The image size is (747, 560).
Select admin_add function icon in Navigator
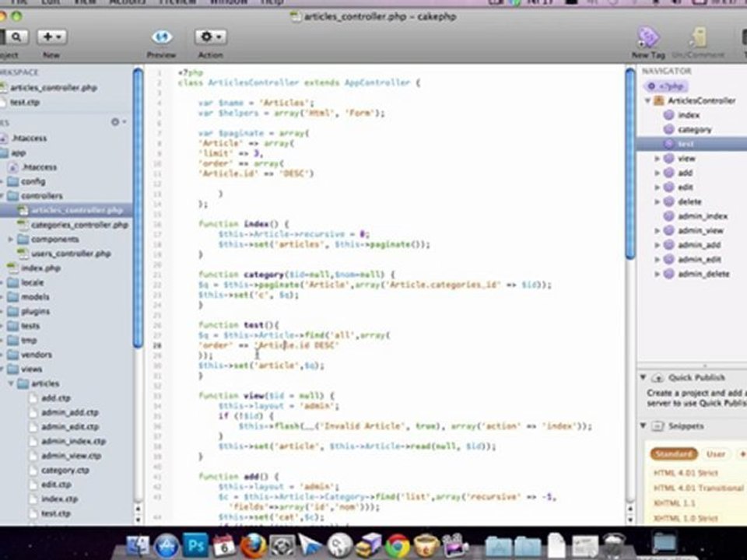click(x=669, y=245)
